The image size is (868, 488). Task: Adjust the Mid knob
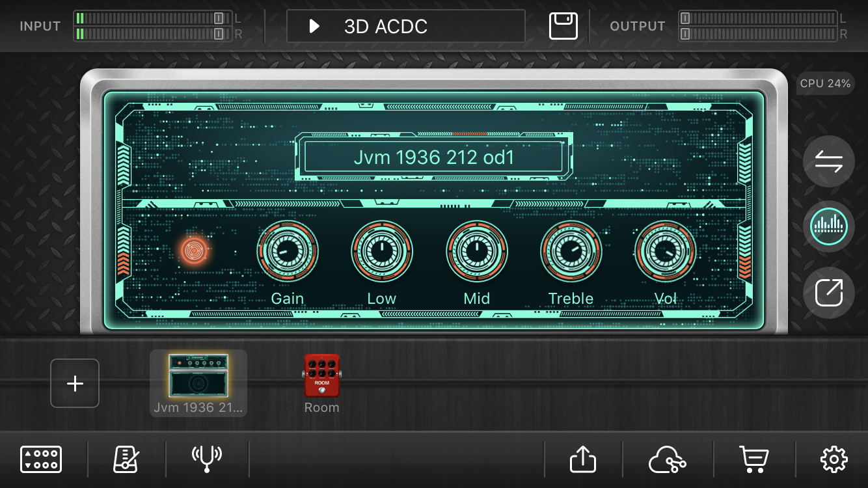click(x=477, y=251)
